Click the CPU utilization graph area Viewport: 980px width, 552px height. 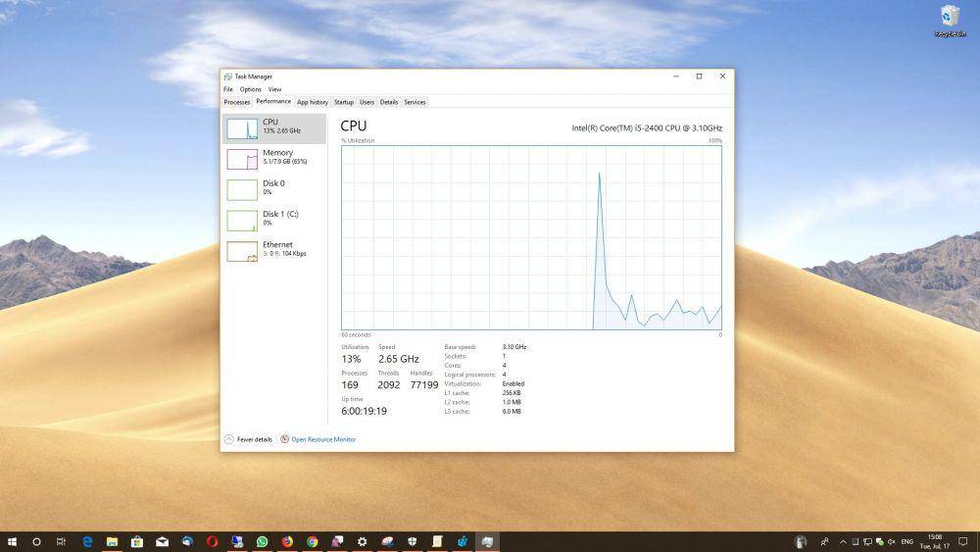531,237
